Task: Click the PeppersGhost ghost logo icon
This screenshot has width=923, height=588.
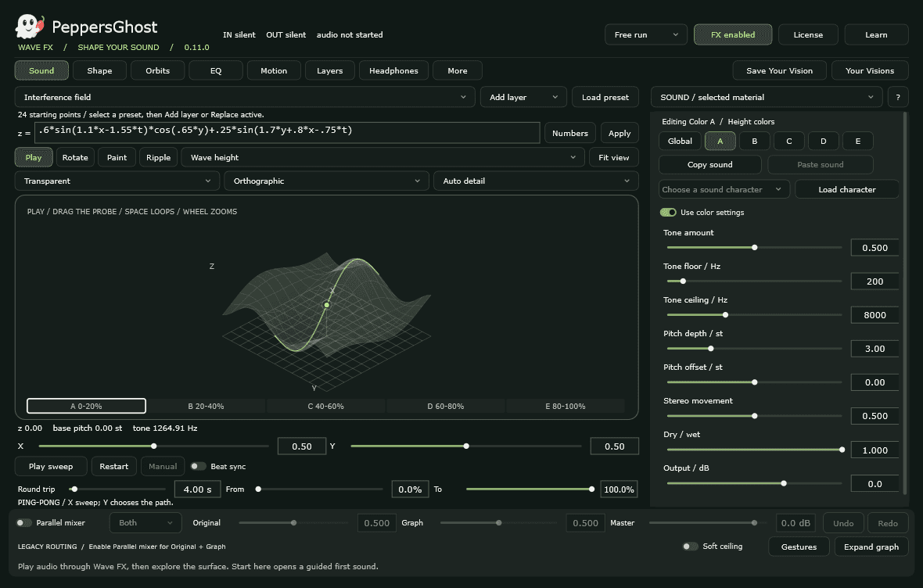Action: pyautogui.click(x=30, y=27)
